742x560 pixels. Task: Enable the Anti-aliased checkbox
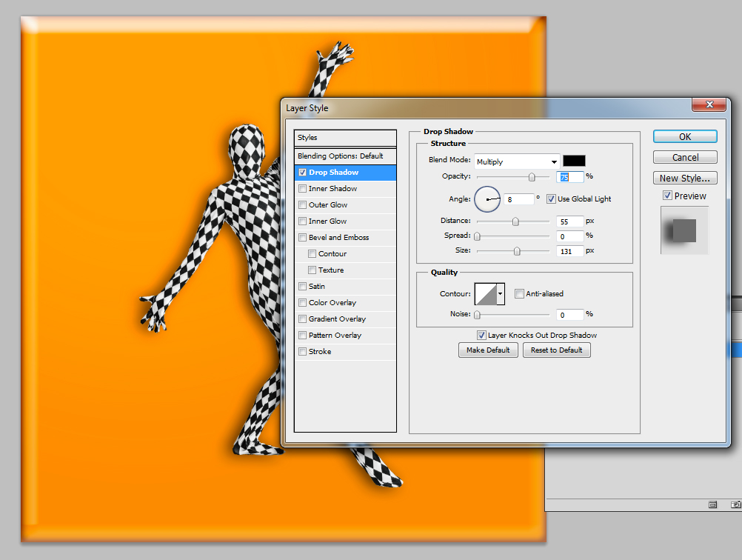pyautogui.click(x=519, y=294)
